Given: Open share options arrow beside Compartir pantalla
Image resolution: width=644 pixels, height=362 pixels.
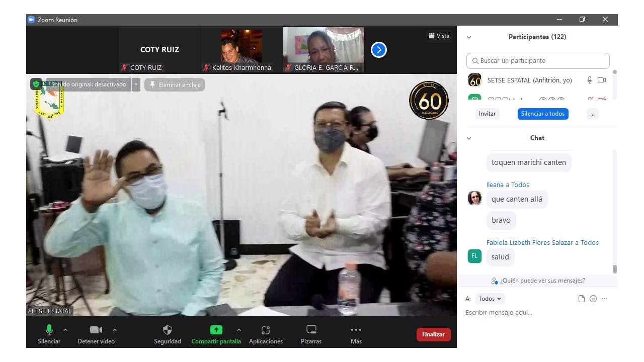Looking at the screenshot, I should [x=239, y=330].
